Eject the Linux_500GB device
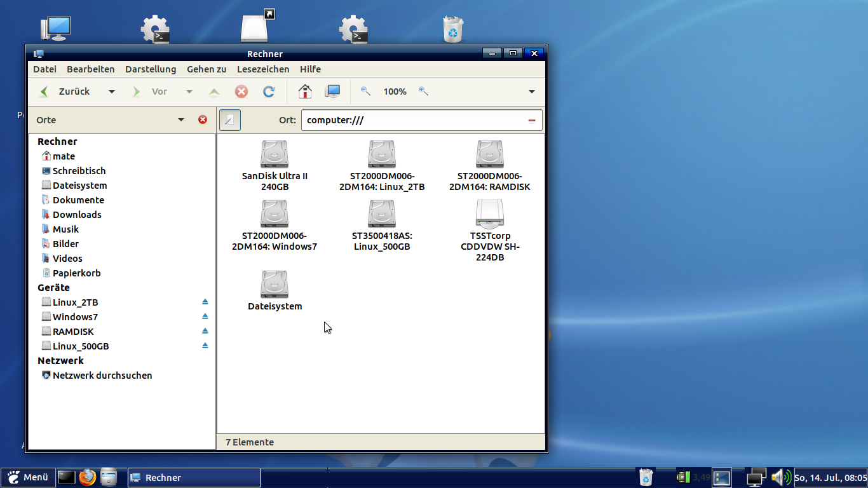The width and height of the screenshot is (868, 488). [x=205, y=346]
